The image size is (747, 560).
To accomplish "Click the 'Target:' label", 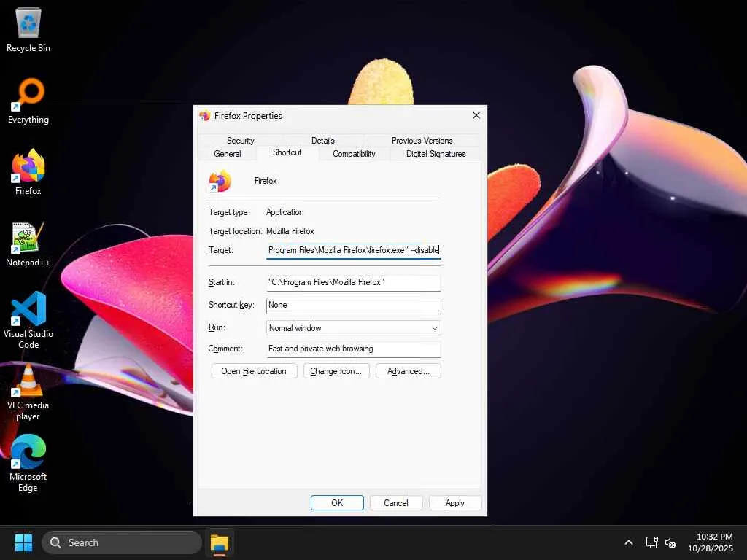I will 221,250.
